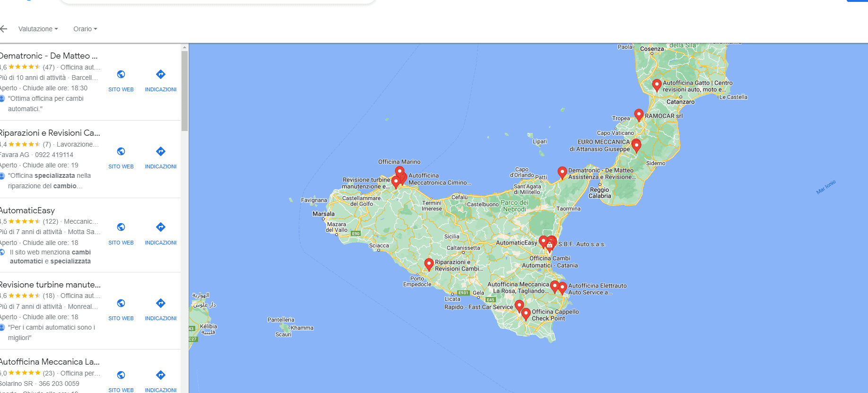This screenshot has width=868, height=393.
Task: Click Solarino SR phone number 366 203 0059
Action: [59, 384]
